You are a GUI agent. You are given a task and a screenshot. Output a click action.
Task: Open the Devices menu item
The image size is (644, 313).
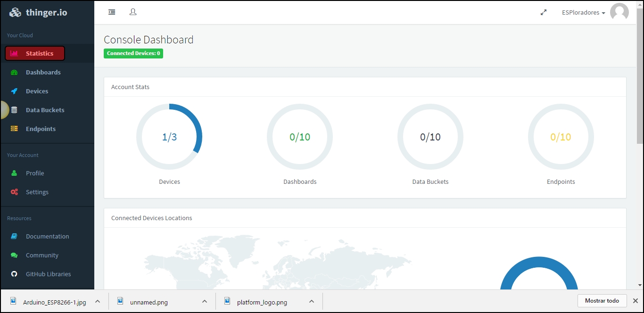click(x=47, y=91)
